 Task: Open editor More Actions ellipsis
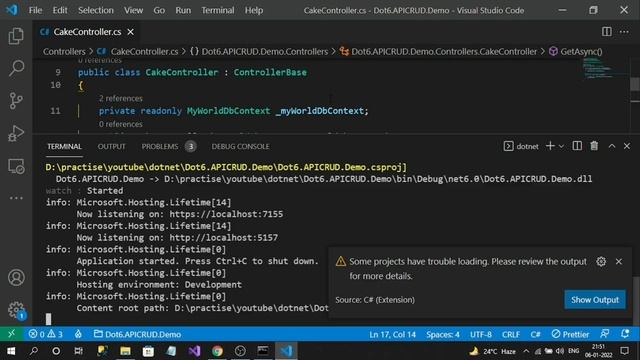click(624, 32)
